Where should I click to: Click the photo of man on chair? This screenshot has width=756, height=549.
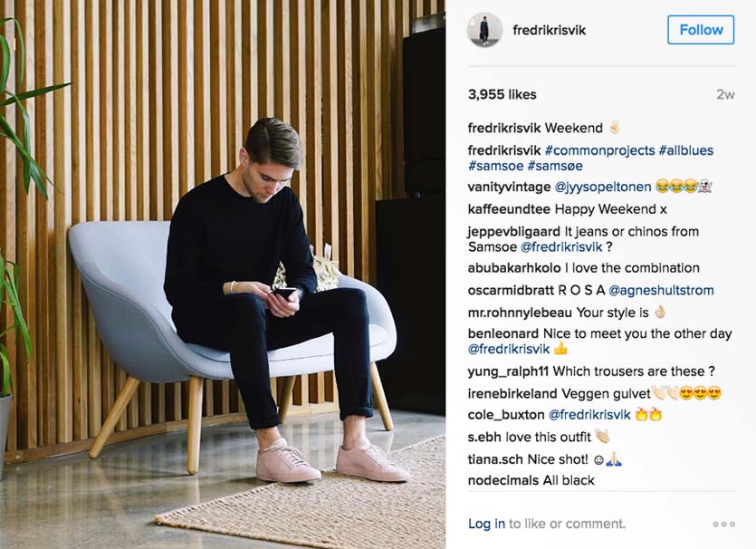point(223,274)
